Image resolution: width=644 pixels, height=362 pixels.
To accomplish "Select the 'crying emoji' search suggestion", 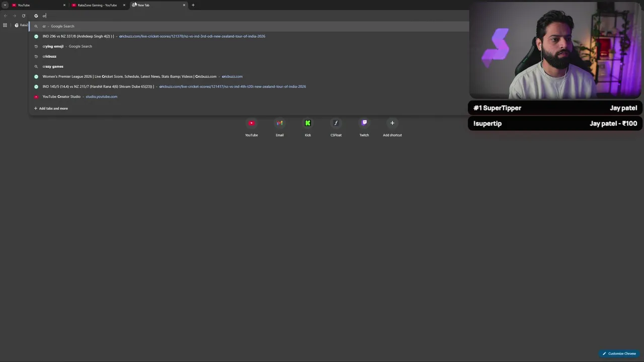I will tap(249, 46).
